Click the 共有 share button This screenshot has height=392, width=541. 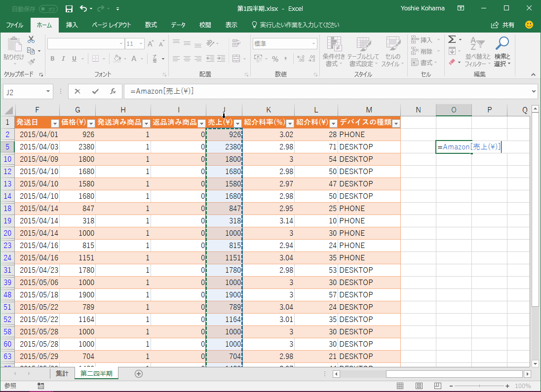(503, 25)
